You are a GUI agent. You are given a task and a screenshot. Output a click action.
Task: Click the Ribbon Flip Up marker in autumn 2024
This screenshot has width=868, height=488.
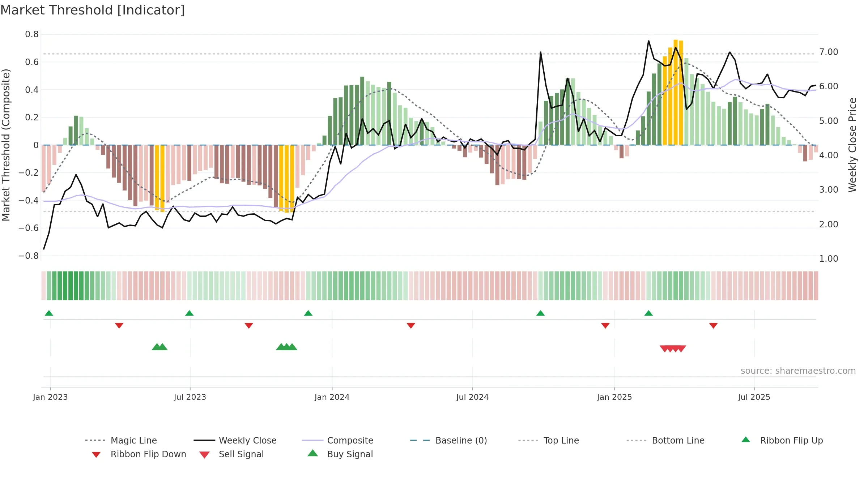[540, 313]
